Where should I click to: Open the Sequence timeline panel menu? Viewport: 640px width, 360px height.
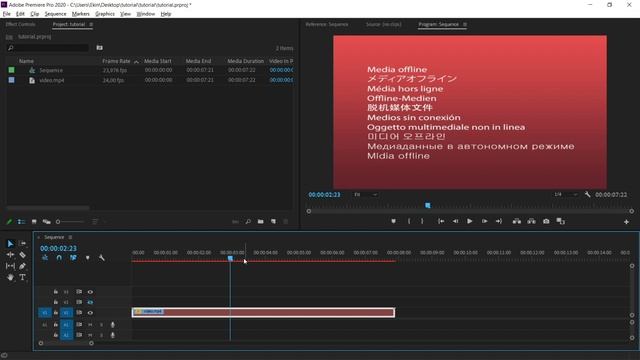click(x=70, y=237)
